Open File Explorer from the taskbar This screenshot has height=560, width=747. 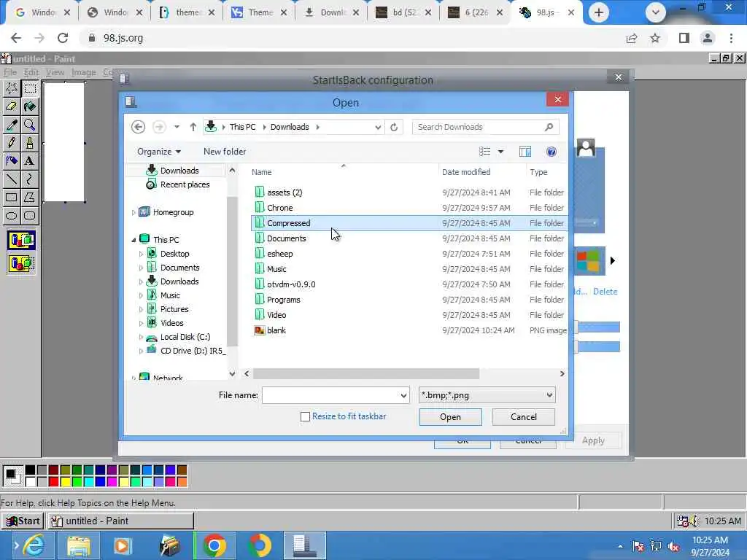click(79, 545)
